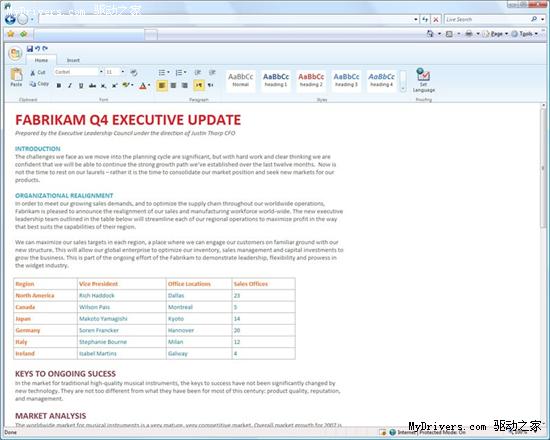
Task: Click the Save icon in quick access
Action: coord(30,49)
